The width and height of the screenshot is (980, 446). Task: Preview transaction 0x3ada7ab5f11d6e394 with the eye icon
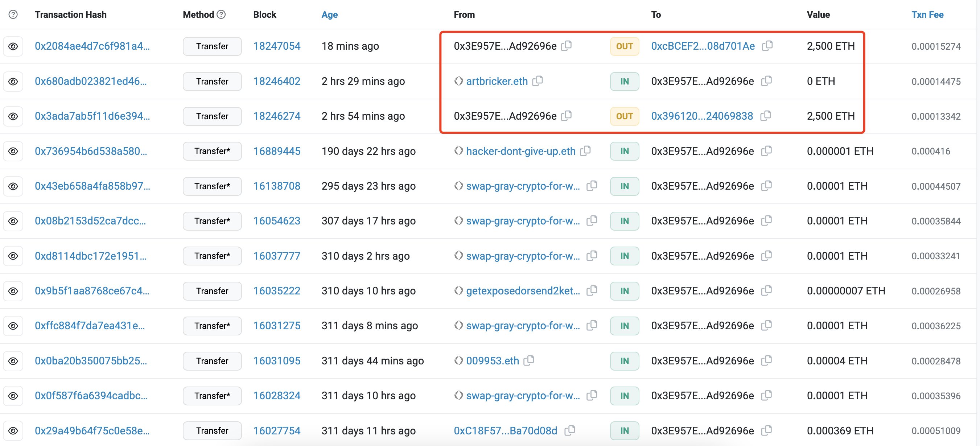click(x=13, y=116)
